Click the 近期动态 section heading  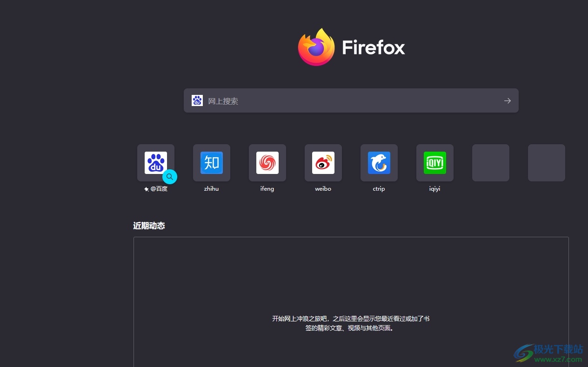click(x=149, y=226)
